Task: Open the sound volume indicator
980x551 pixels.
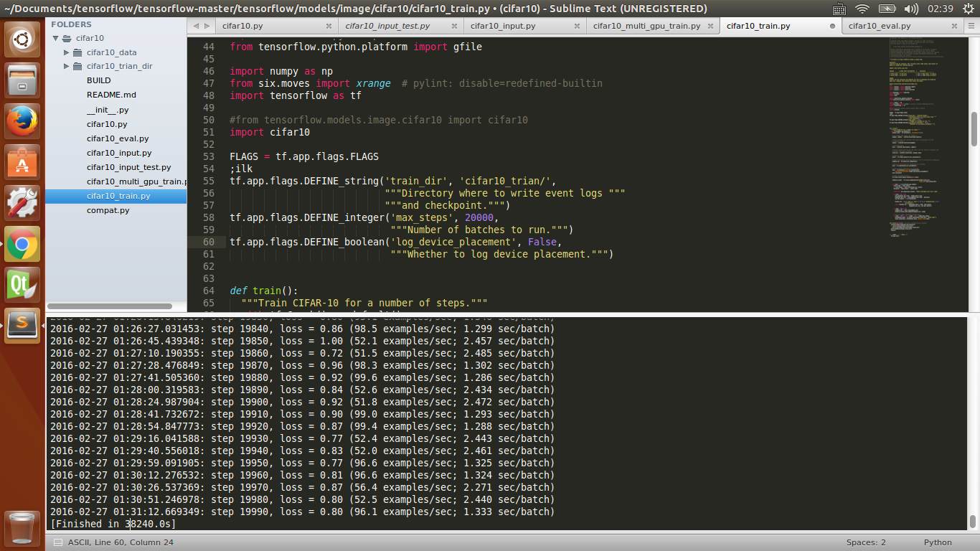Action: 912,9
